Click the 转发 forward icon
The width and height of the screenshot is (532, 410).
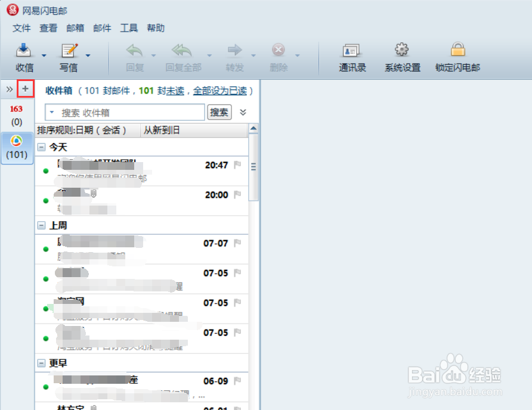tap(235, 50)
